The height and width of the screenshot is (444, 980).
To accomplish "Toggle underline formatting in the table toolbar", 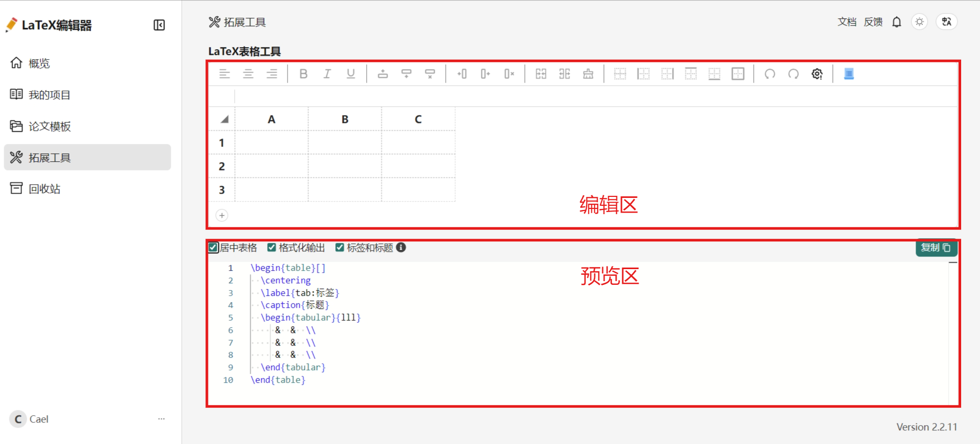I will point(351,74).
